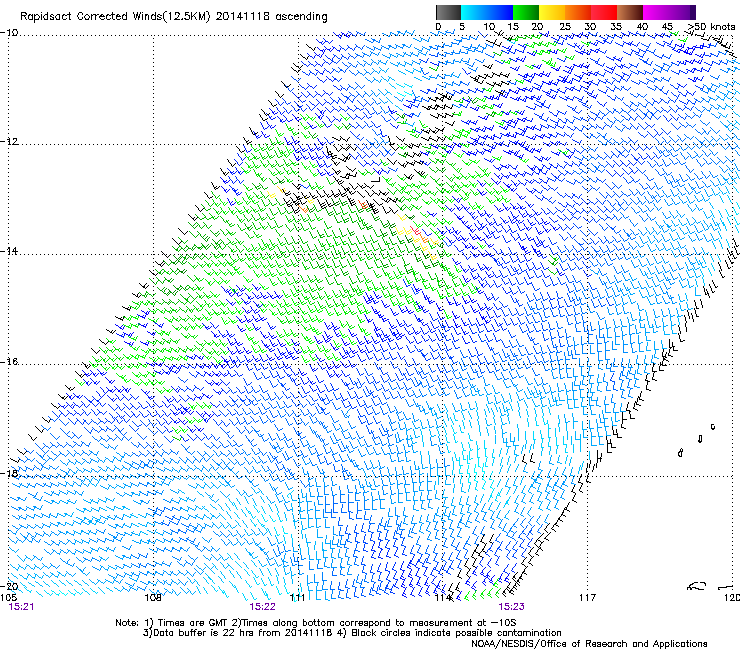Click the 105 longitude axis label
Image resolution: width=740 pixels, height=650 pixels.
(8, 598)
